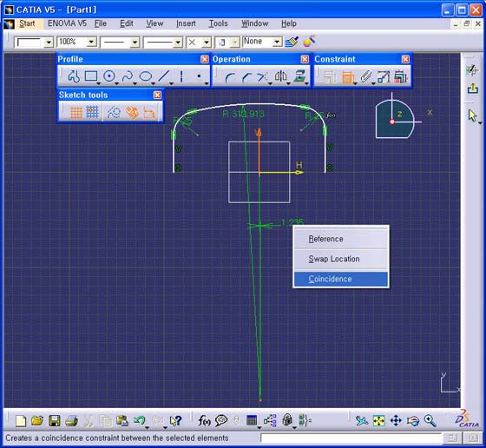This screenshot has width=486, height=448.
Task: Close the Profile toolbar
Action: point(205,59)
